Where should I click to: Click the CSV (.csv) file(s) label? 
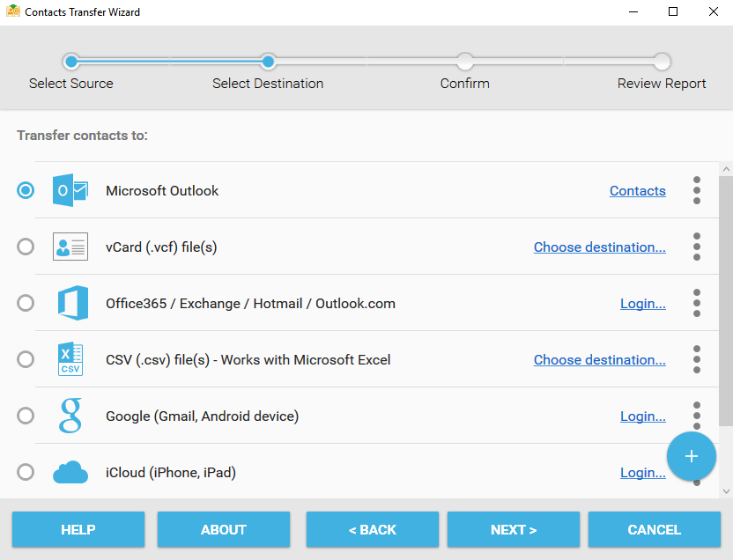tap(248, 360)
